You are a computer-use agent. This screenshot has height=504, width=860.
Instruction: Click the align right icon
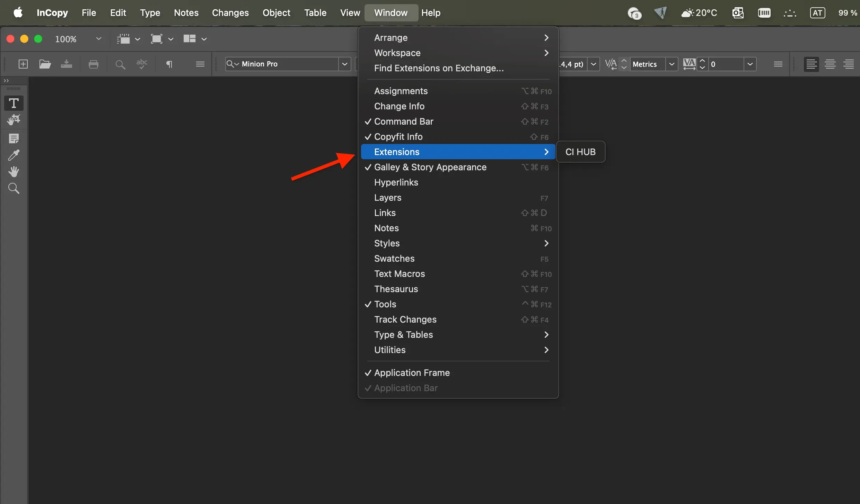coord(849,64)
